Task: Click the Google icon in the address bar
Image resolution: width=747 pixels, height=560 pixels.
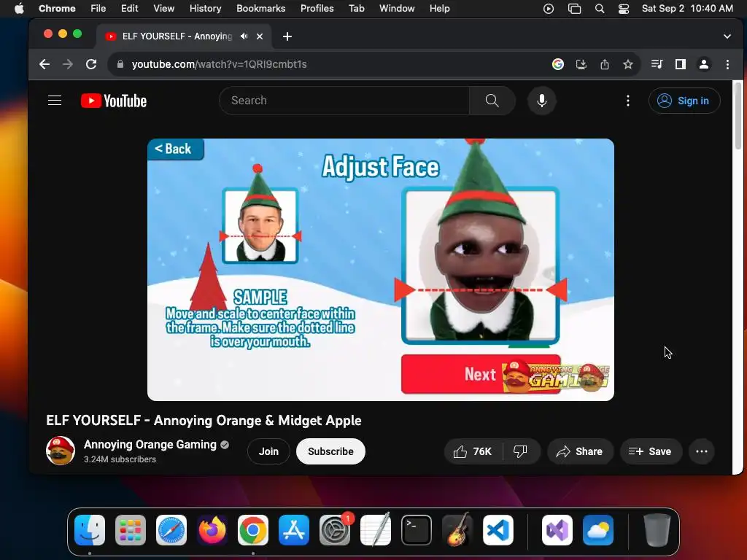Action: tap(558, 64)
